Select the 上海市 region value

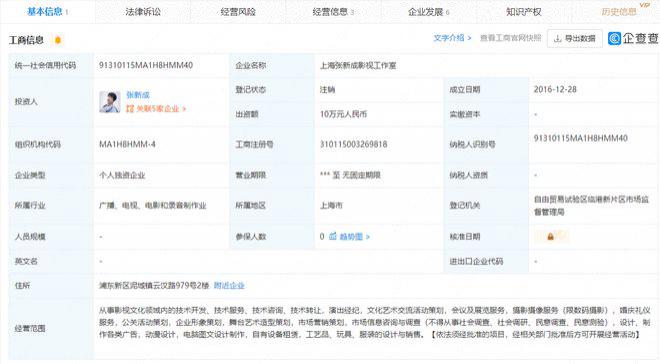331,205
